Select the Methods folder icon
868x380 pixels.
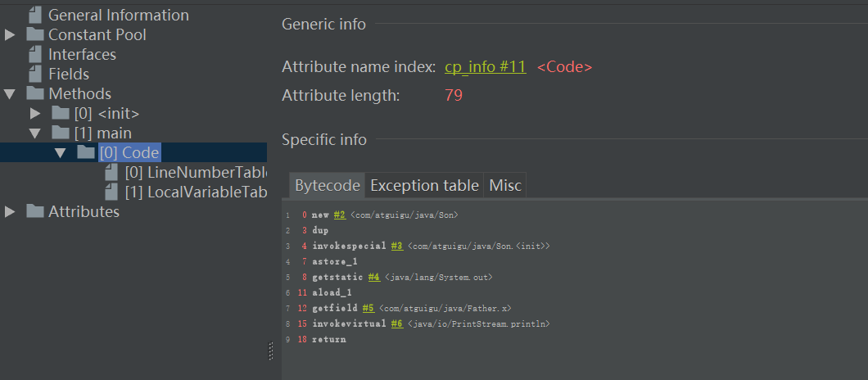[x=35, y=93]
